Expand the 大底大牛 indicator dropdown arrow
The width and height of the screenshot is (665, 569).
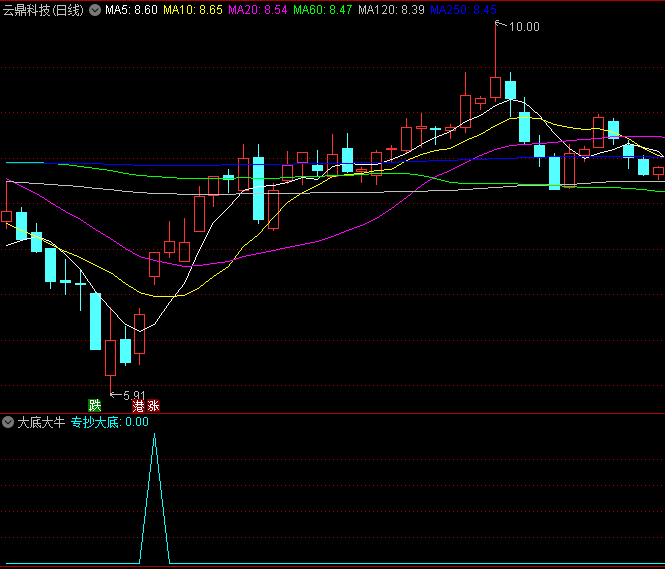(8, 422)
